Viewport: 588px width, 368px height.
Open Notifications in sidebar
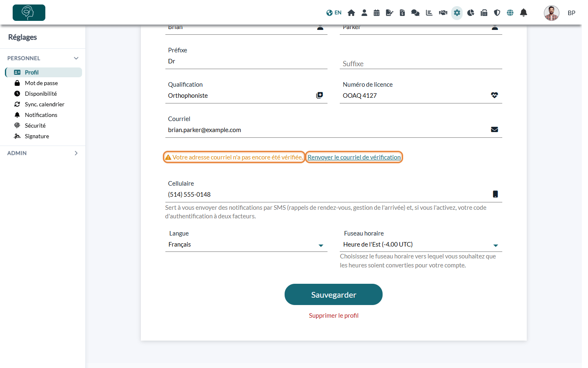click(41, 115)
